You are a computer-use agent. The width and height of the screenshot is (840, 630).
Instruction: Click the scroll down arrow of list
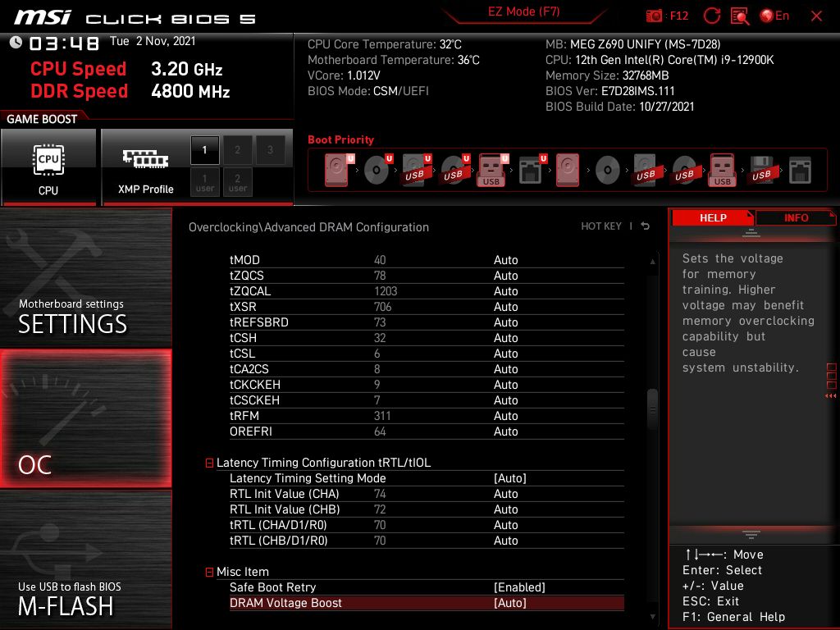point(652,617)
